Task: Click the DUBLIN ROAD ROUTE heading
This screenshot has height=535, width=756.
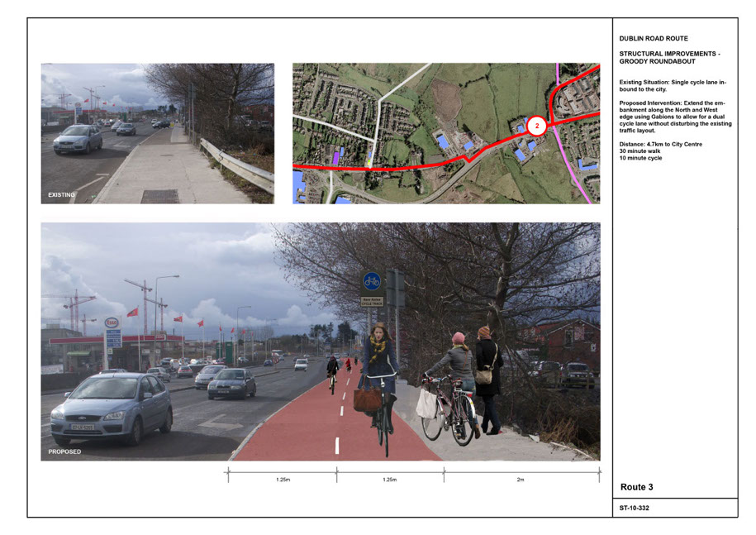Action: pos(653,39)
